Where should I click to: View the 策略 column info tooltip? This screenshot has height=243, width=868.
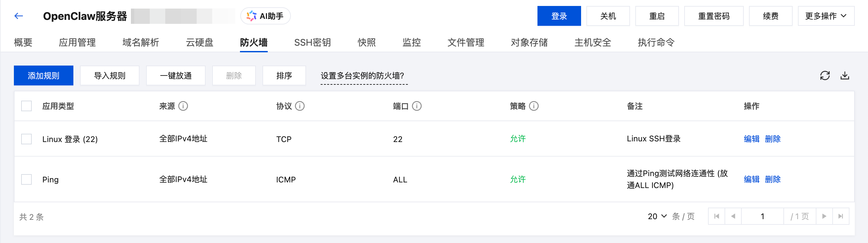[x=533, y=106]
